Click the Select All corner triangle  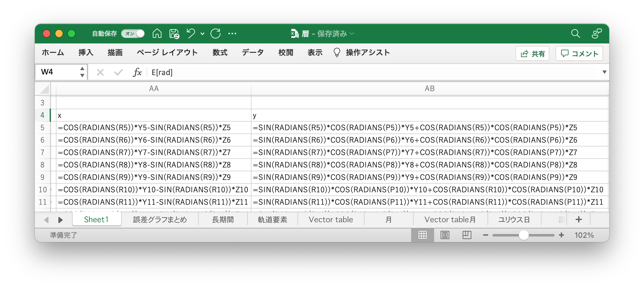(x=45, y=89)
